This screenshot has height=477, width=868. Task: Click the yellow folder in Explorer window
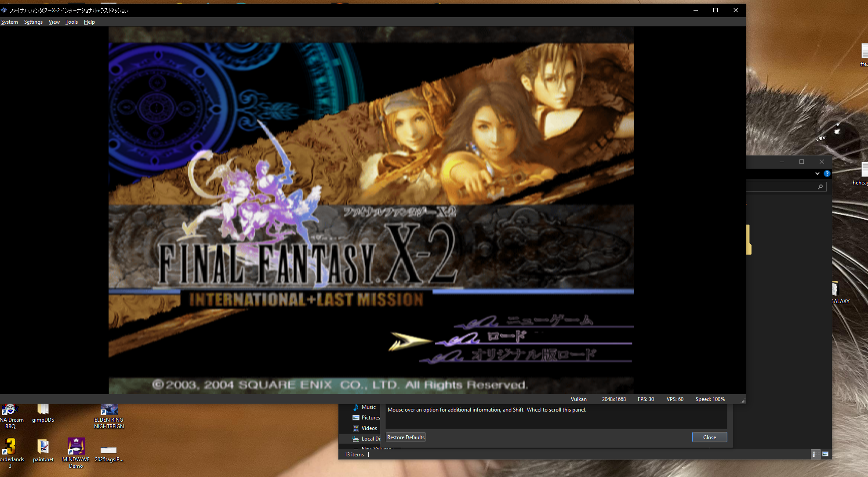(748, 240)
